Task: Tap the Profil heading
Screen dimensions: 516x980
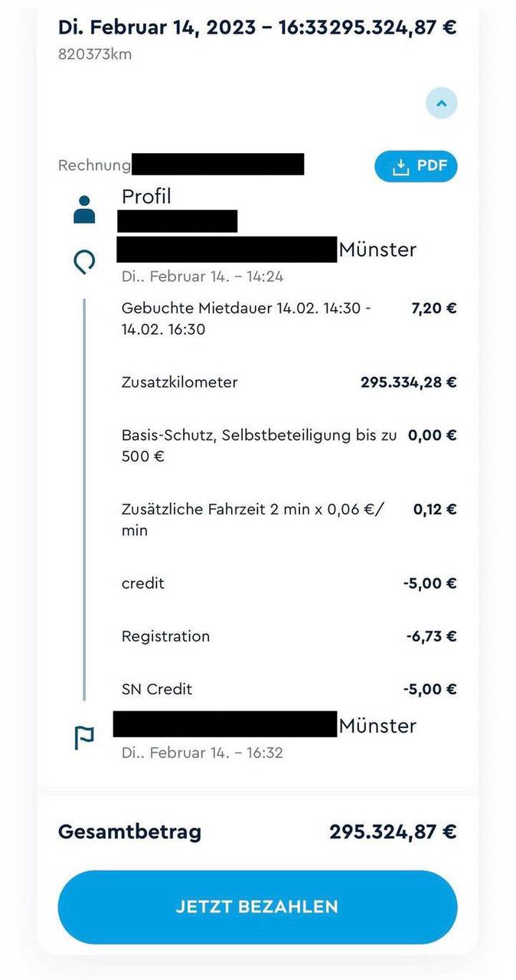Action: (x=146, y=197)
